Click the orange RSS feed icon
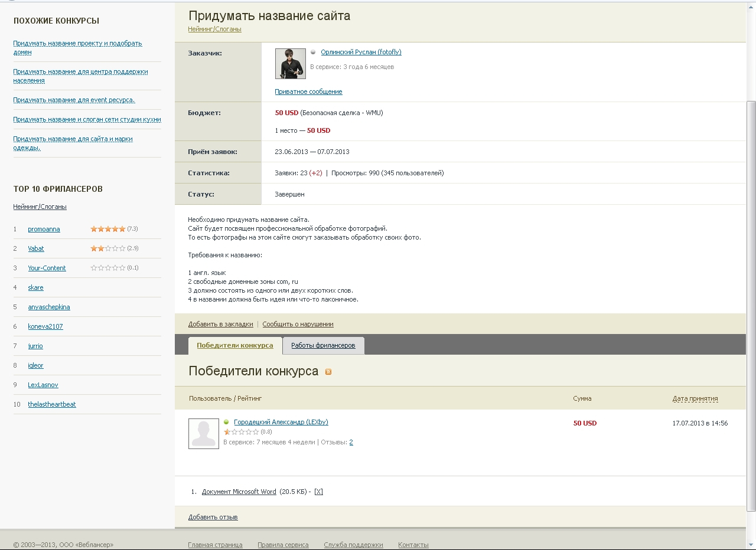 328,372
